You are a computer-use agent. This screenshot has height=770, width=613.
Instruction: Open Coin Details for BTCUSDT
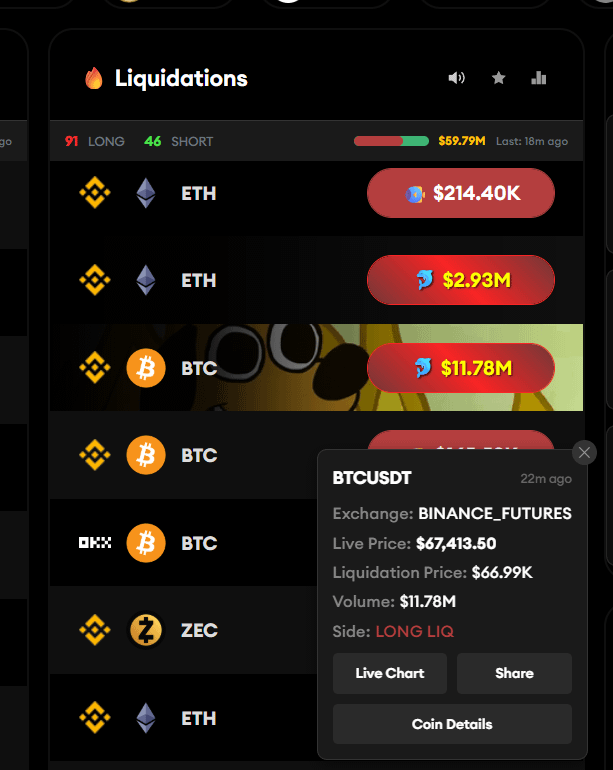[452, 724]
